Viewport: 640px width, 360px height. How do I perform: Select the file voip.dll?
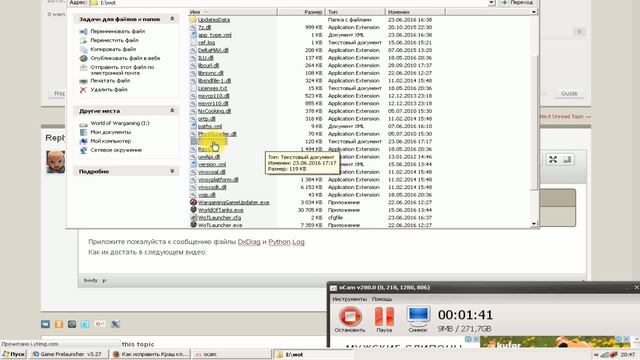click(x=207, y=195)
